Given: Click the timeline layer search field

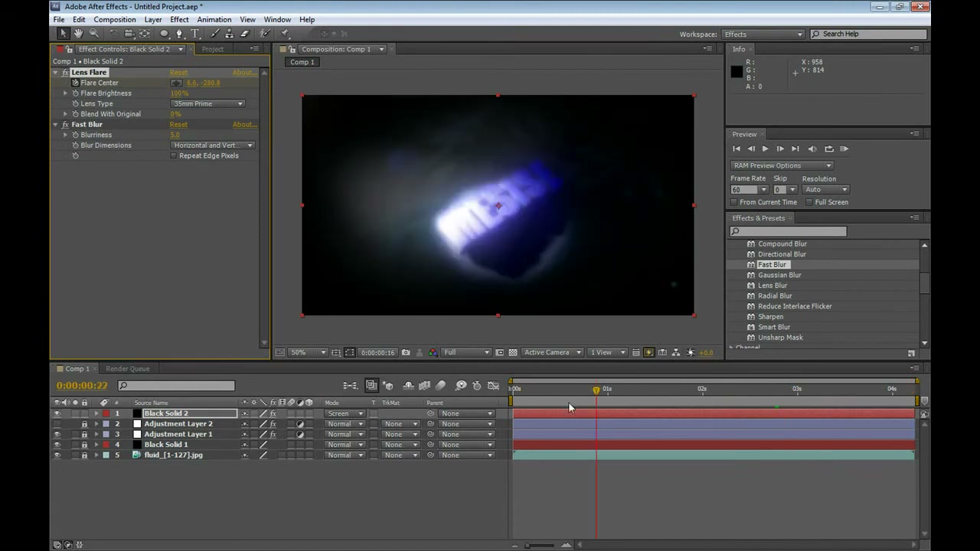Looking at the screenshot, I should (176, 386).
